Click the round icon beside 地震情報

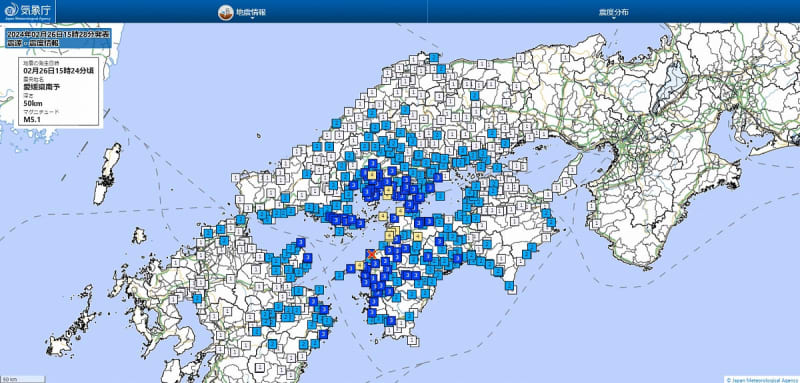pyautogui.click(x=226, y=13)
